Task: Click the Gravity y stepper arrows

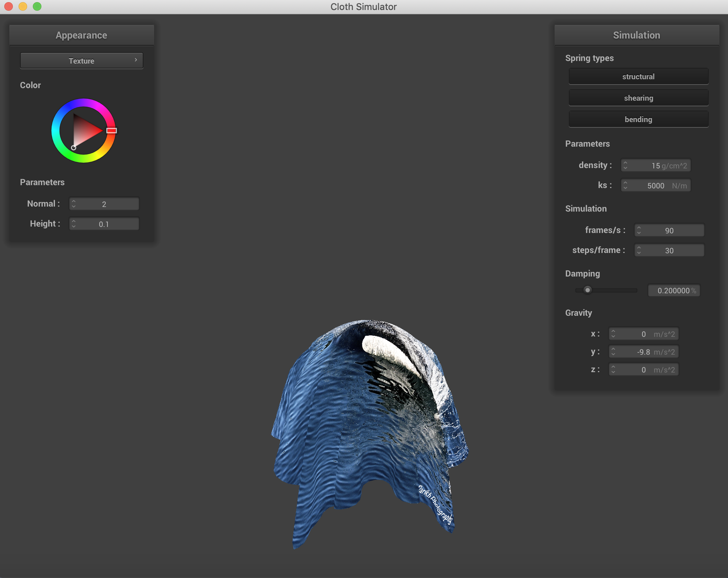Action: 613,352
